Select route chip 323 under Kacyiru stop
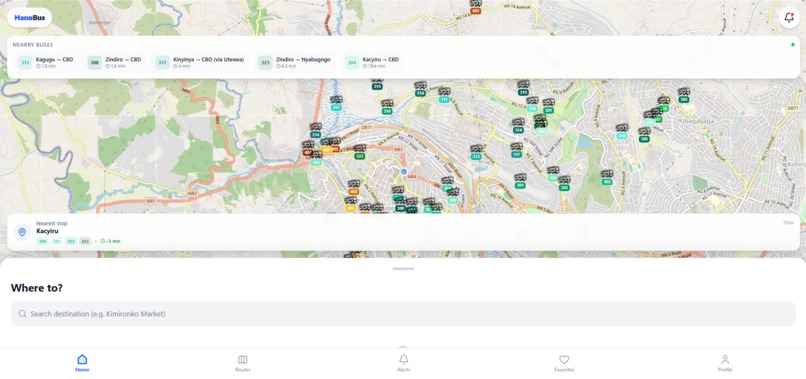Screen dimensions: 806x379 click(85, 241)
